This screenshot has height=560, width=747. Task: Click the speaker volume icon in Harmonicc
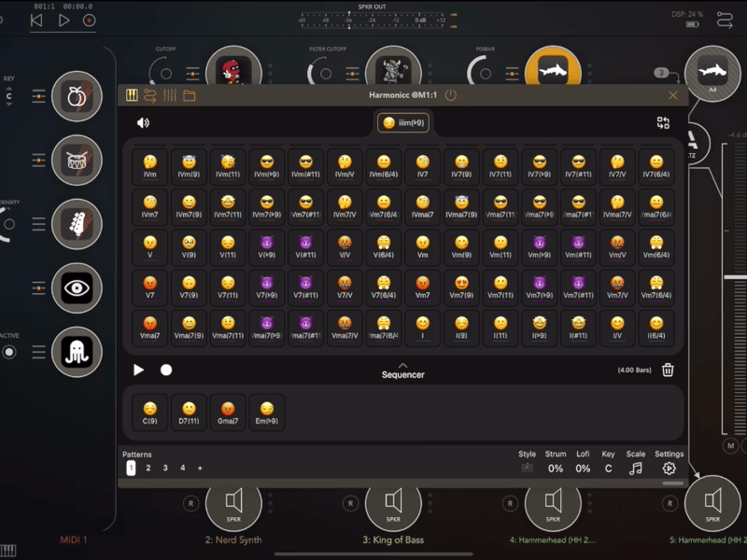pyautogui.click(x=143, y=122)
